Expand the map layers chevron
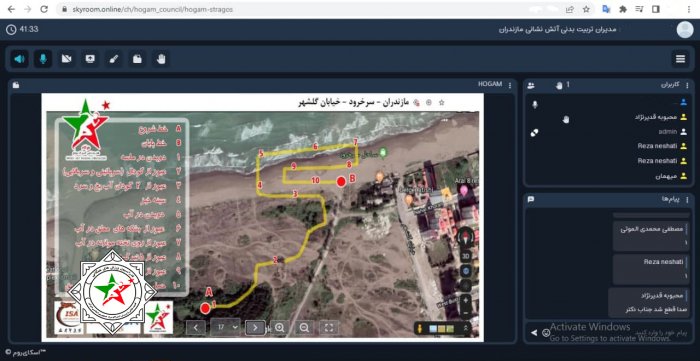The height and width of the screenshot is (361, 700). pos(466,328)
